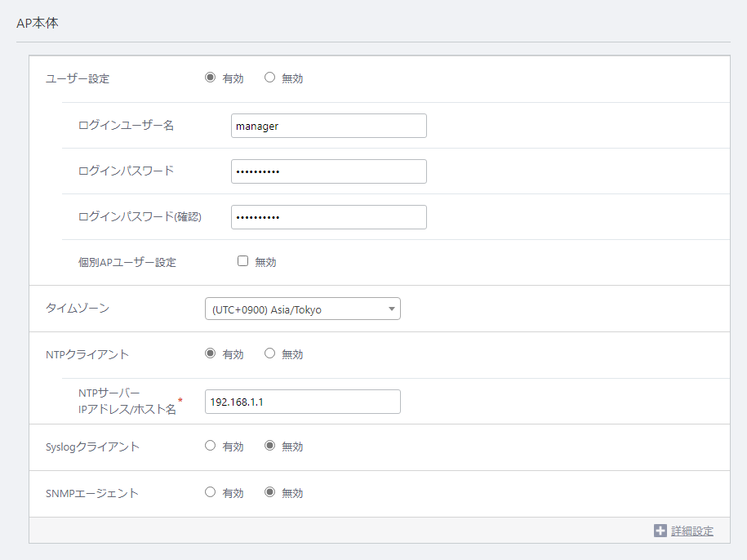Click the NTPサーバー IP address field

[x=303, y=402]
